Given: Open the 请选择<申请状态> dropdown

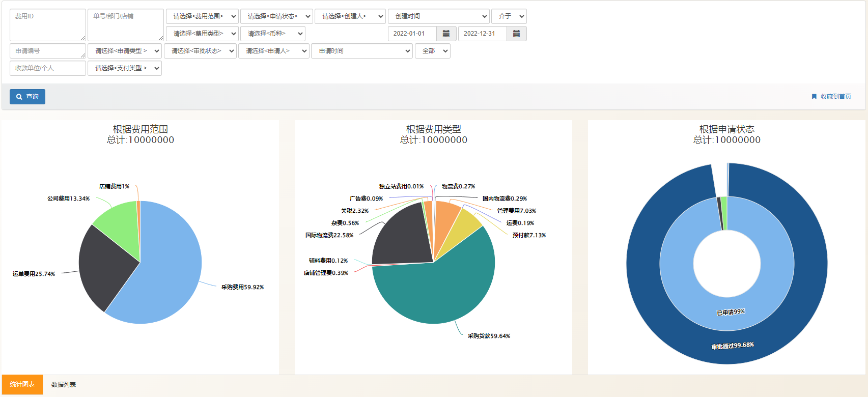Looking at the screenshot, I should tap(276, 16).
